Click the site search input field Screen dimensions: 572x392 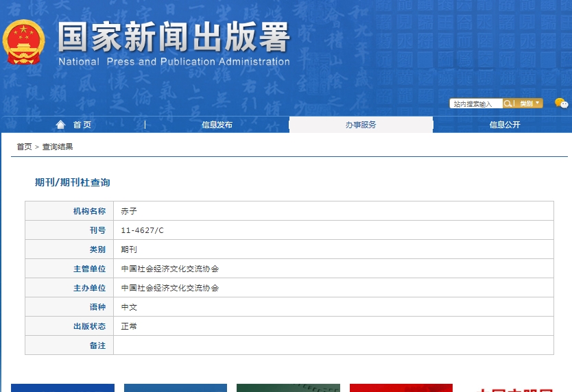(476, 103)
